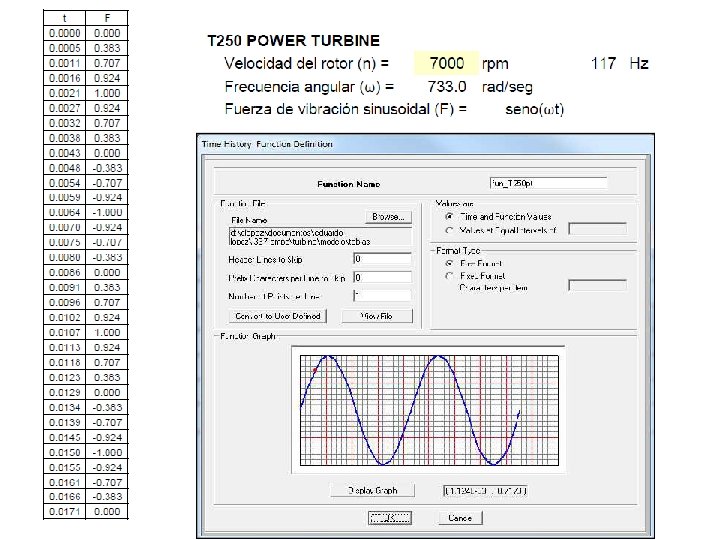Image resolution: width=720 pixels, height=540 pixels.
Task: Select table cell t = 0.0016
Action: (64, 78)
